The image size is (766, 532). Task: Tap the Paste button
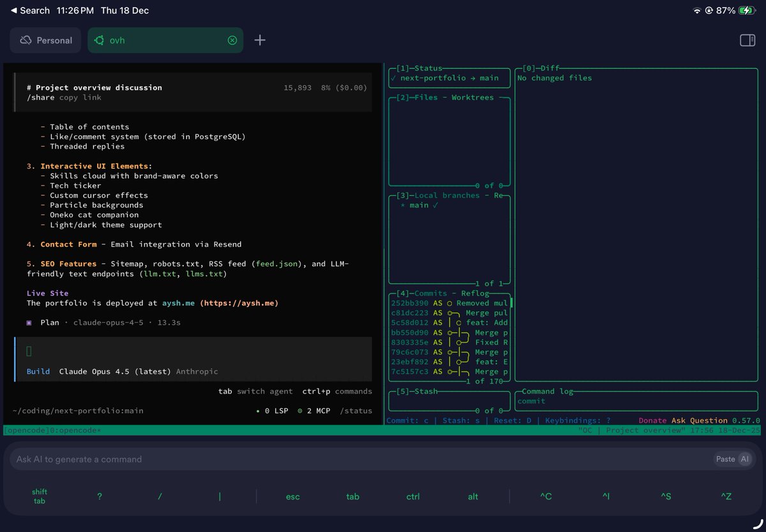725,459
